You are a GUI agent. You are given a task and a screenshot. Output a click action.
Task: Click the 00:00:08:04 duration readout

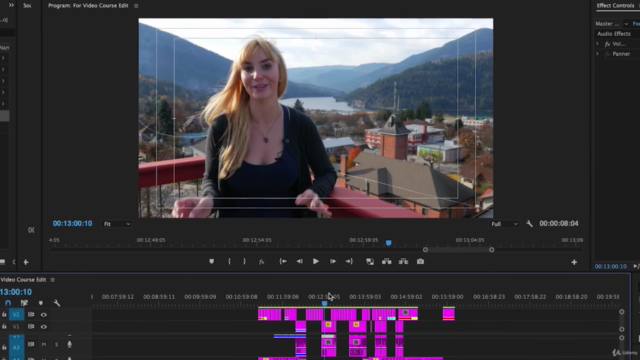559,224
